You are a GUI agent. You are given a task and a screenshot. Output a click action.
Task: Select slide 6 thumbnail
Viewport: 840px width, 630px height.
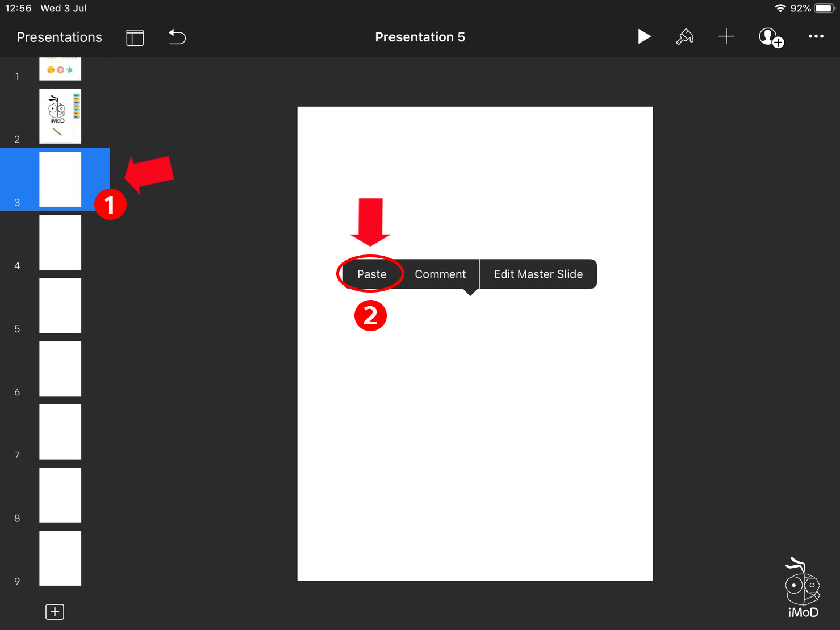point(60,369)
